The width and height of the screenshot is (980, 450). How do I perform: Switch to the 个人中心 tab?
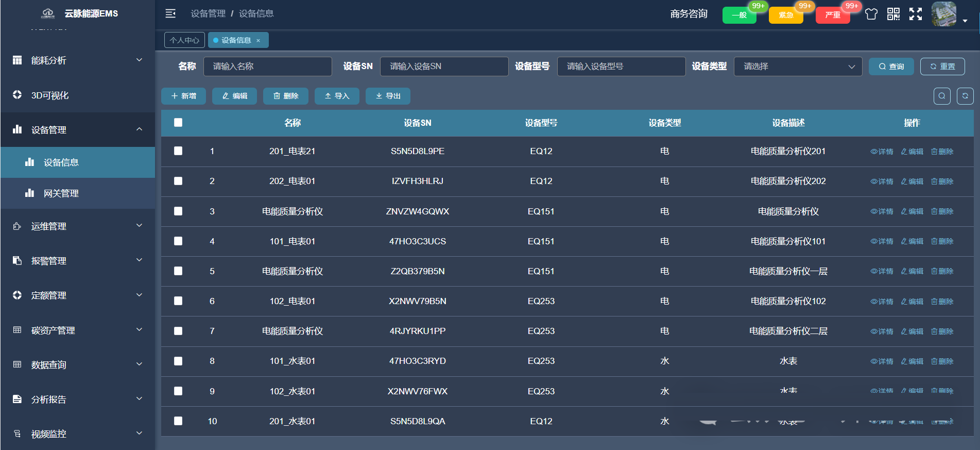coord(184,40)
